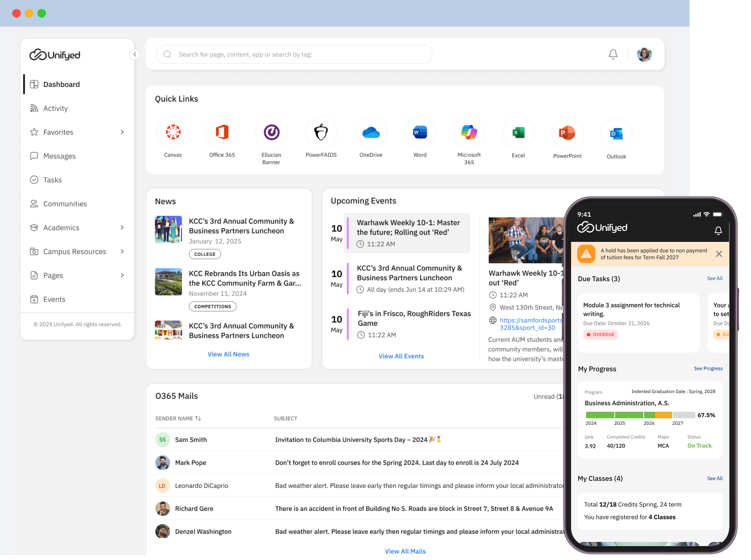The height and width of the screenshot is (560, 751).
Task: Click the On Track status text
Action: coord(699,446)
